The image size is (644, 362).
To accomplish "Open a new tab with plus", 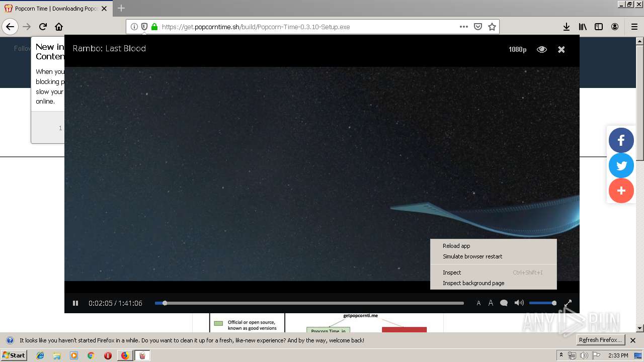I will point(121,8).
